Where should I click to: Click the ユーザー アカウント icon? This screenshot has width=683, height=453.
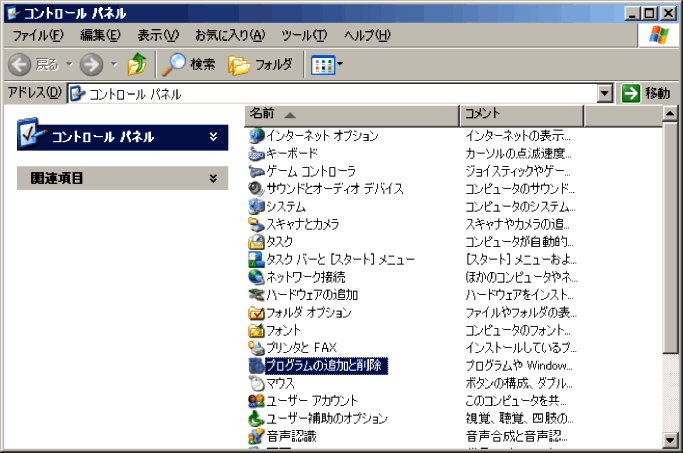click(x=256, y=401)
